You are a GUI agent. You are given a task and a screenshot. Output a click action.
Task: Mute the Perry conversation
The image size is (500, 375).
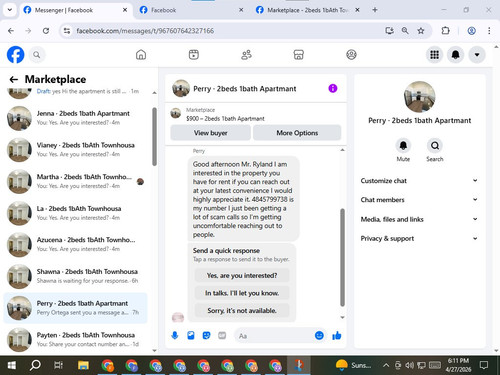(x=403, y=146)
